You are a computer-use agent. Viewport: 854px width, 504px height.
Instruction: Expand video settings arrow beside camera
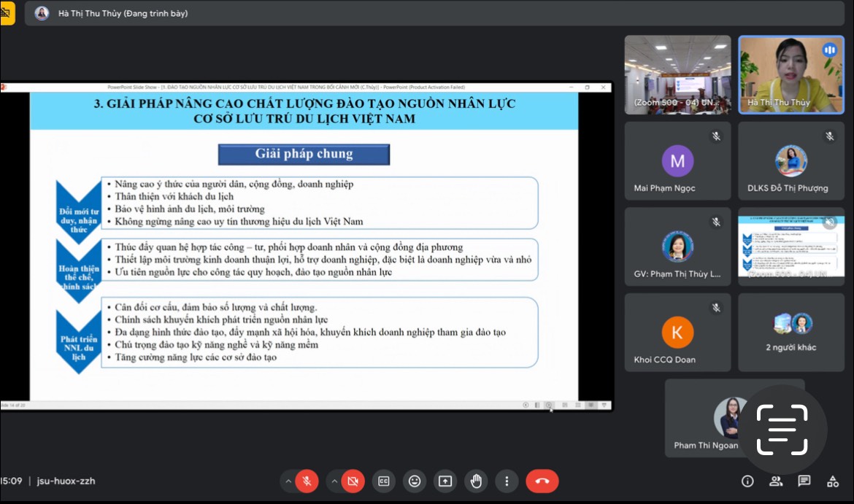tap(334, 481)
